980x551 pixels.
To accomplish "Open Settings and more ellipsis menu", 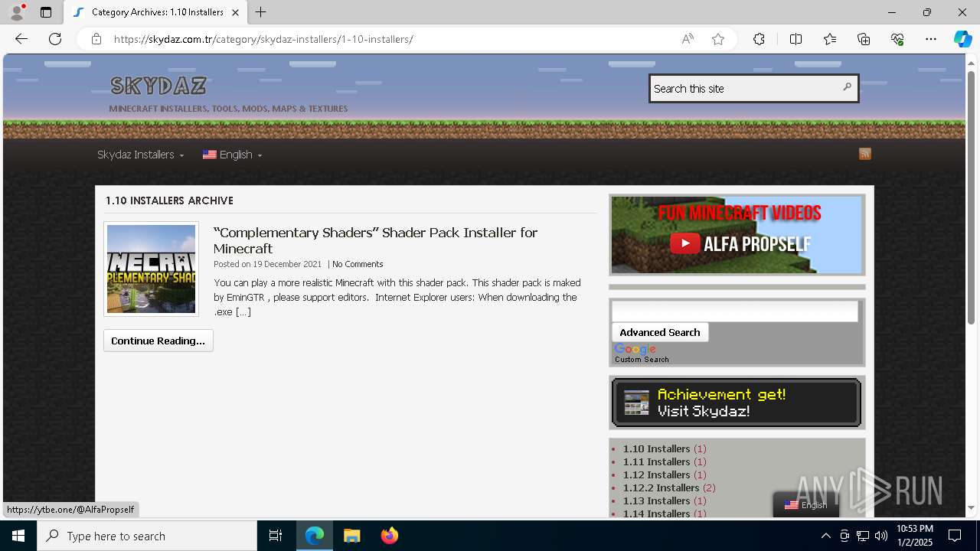I will tap(931, 39).
